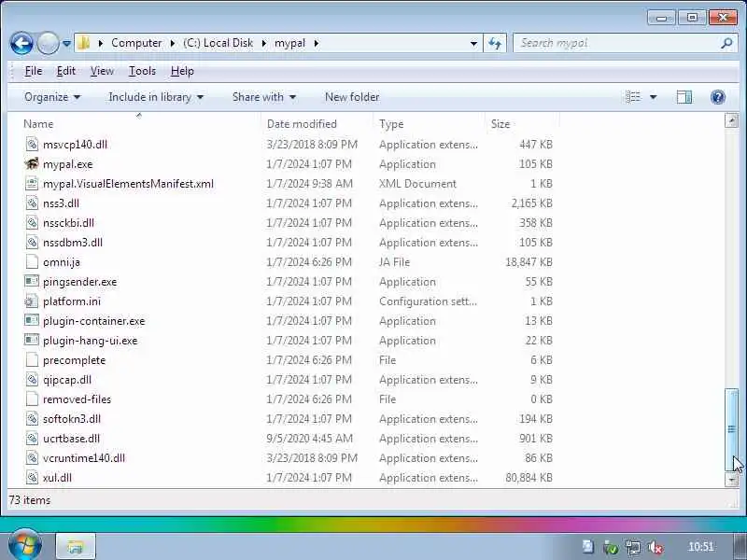Click the nssckbi.dll file icon

pyautogui.click(x=32, y=223)
